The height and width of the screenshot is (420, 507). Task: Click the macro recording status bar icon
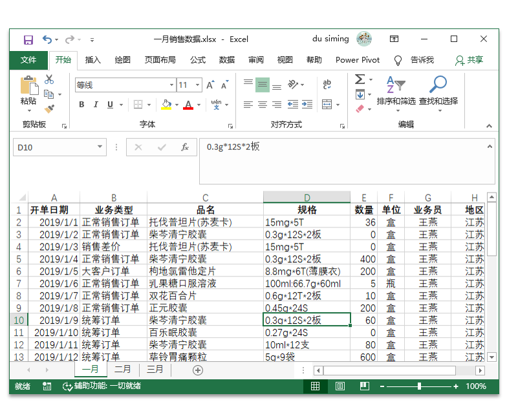(x=47, y=386)
